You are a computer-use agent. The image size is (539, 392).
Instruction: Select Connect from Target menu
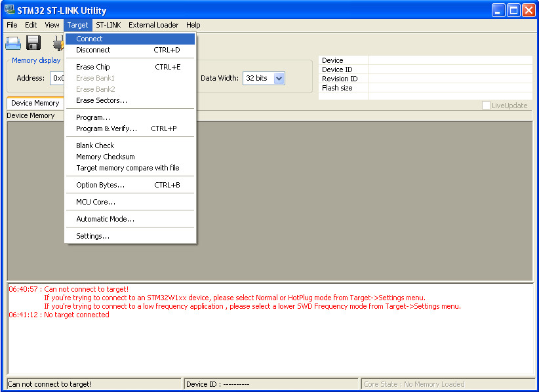click(x=130, y=39)
